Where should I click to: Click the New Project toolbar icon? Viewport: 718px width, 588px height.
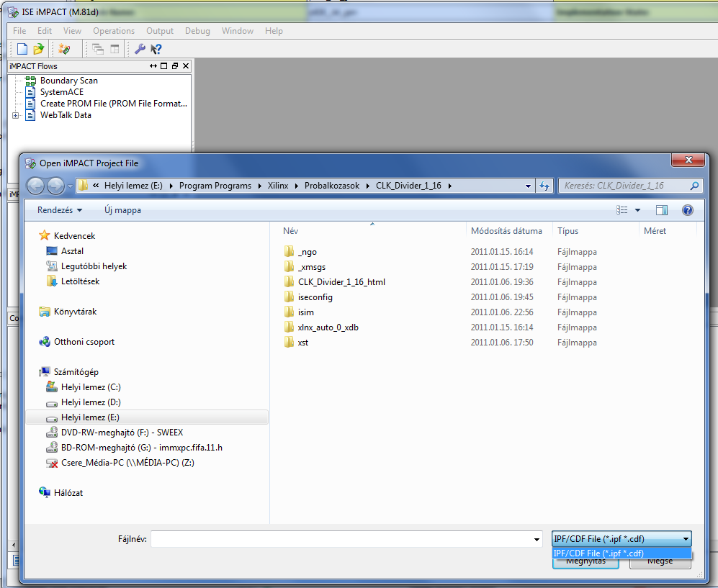tap(22, 48)
